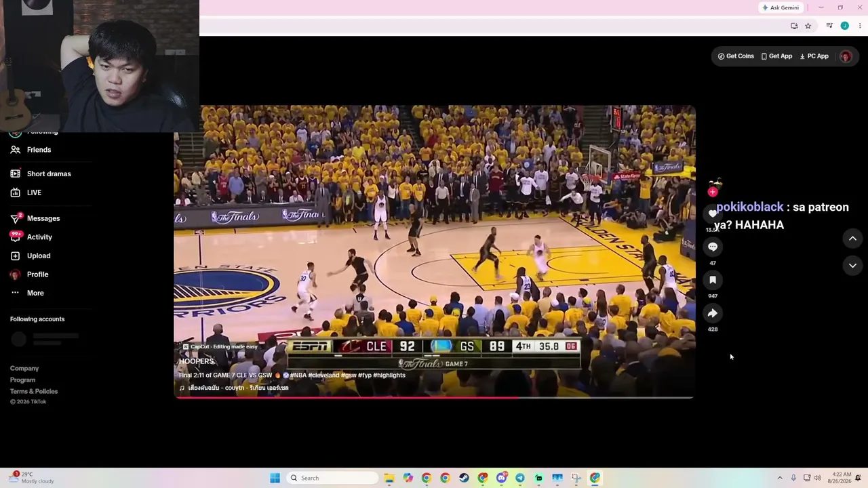Screen dimensions: 868x488
Task: Open Snipping Tool from the taskbar
Action: (576, 478)
